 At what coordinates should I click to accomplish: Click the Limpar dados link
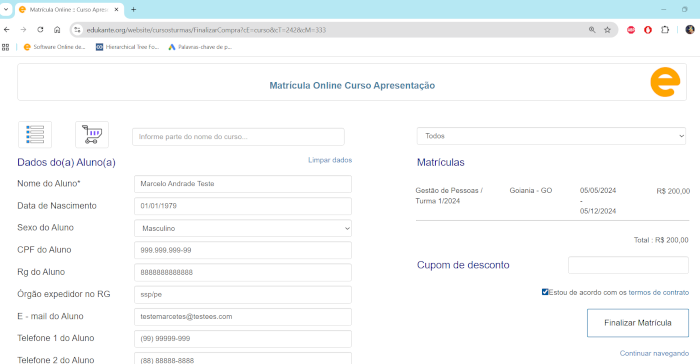click(x=330, y=160)
